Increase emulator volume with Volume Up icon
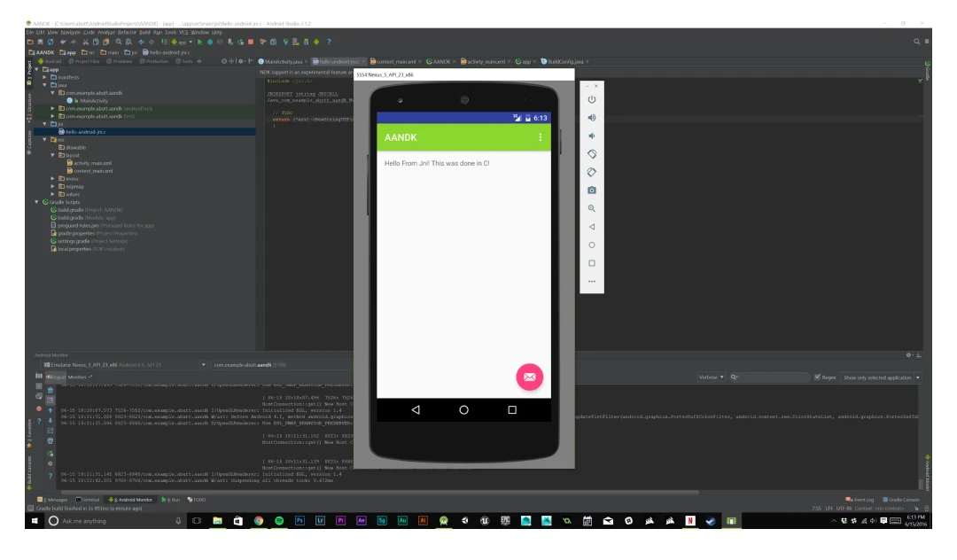957x560 pixels. [x=591, y=118]
